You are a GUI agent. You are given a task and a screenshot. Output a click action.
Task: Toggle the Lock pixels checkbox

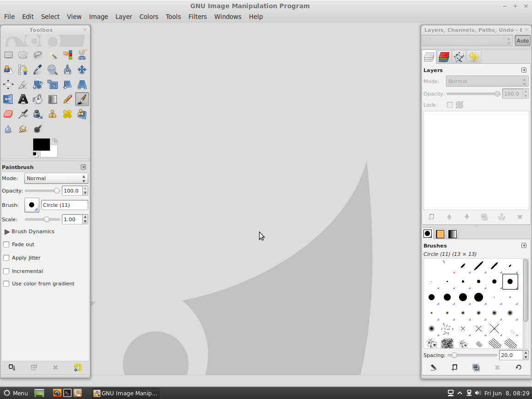coord(450,105)
